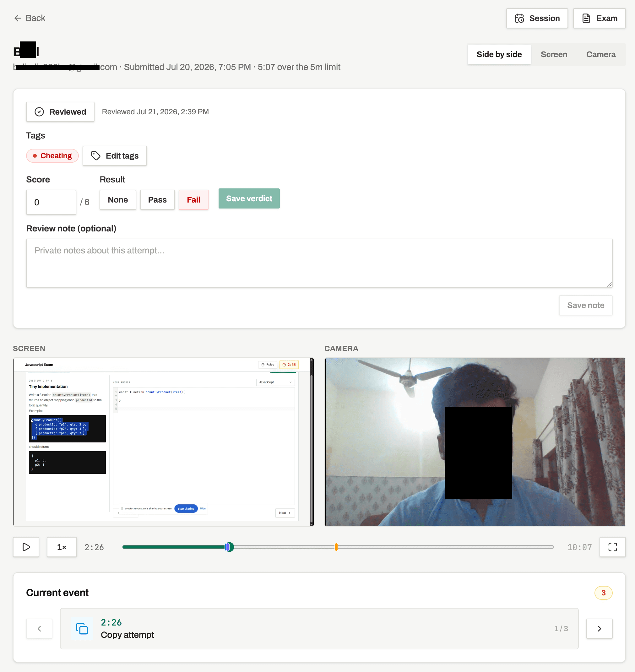Toggle the Reviewed status button
635x672 pixels.
60,112
